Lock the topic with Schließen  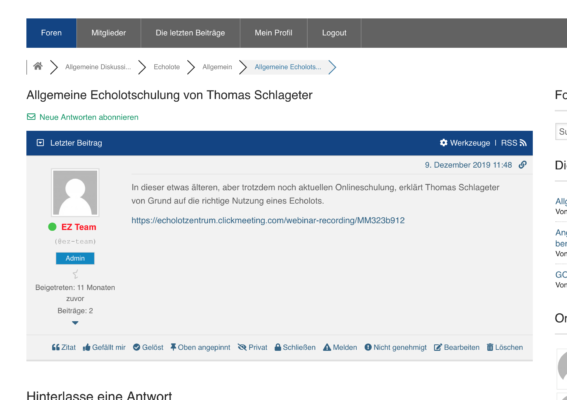pos(295,347)
